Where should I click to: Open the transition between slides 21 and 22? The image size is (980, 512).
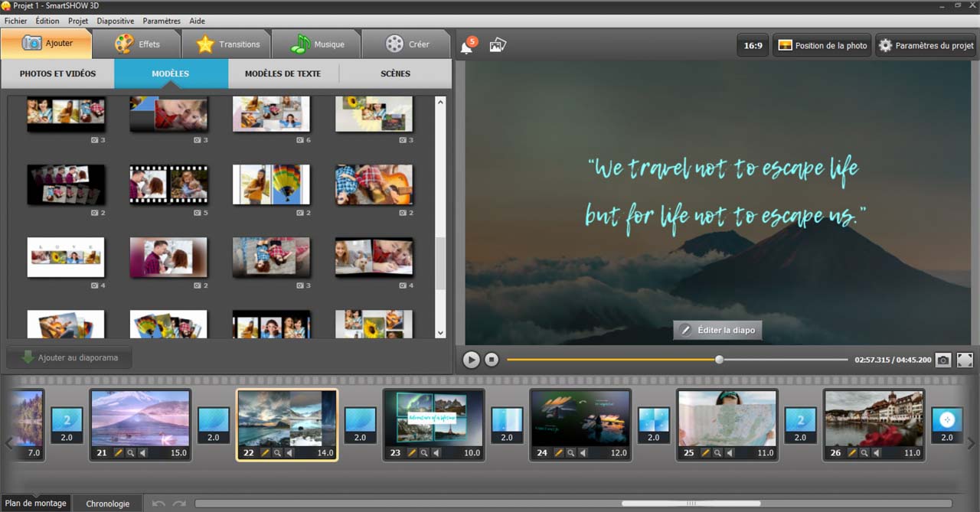pos(214,425)
